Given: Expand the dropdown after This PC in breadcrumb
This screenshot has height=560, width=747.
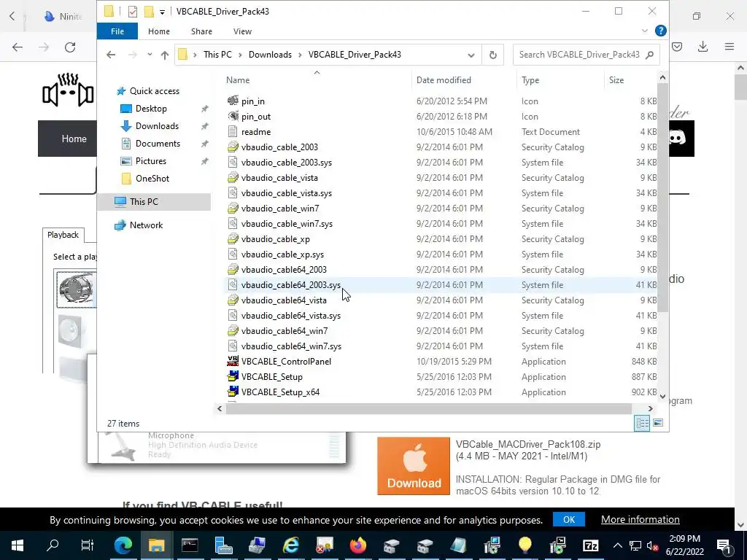Looking at the screenshot, I should (x=239, y=55).
